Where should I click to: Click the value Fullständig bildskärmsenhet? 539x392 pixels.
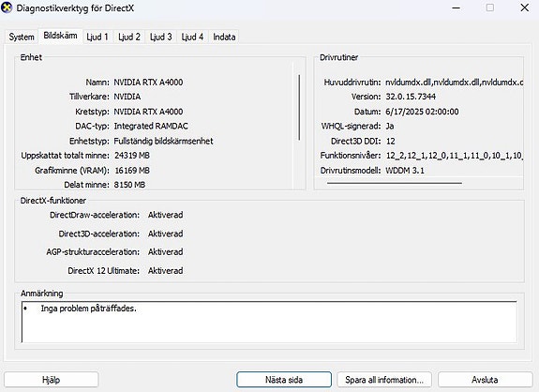164,141
